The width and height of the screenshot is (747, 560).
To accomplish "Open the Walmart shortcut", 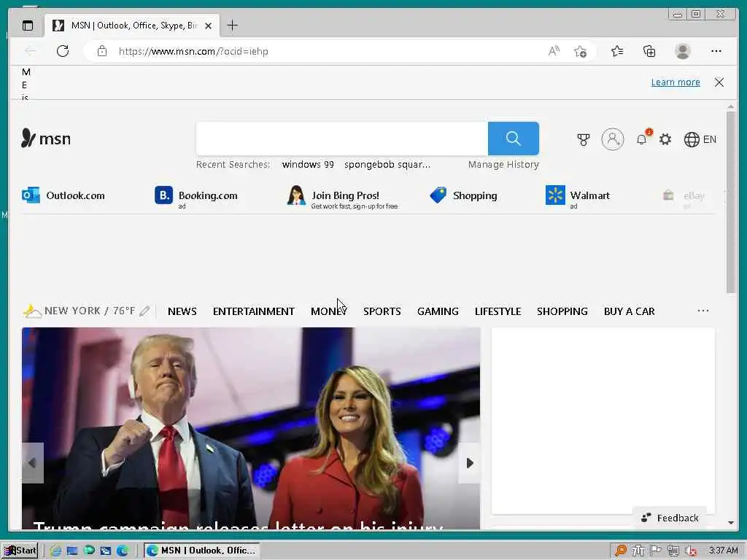I will pos(578,196).
